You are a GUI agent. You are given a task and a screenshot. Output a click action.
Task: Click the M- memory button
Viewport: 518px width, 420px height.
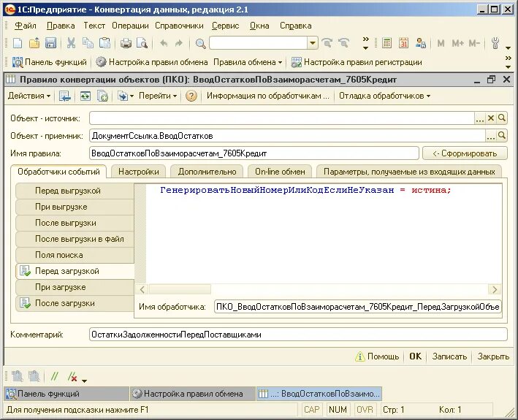474,43
